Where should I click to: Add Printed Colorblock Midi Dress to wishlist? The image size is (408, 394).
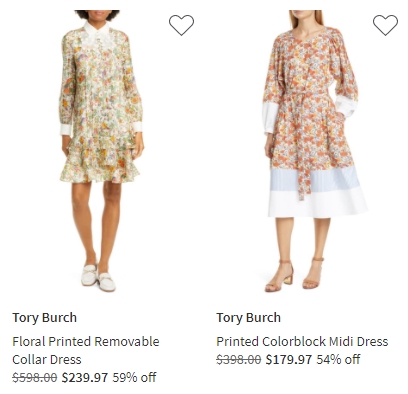385,25
